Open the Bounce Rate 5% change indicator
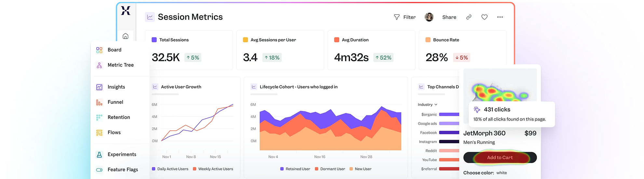Screen dimensions: 644x179 pyautogui.click(x=462, y=58)
